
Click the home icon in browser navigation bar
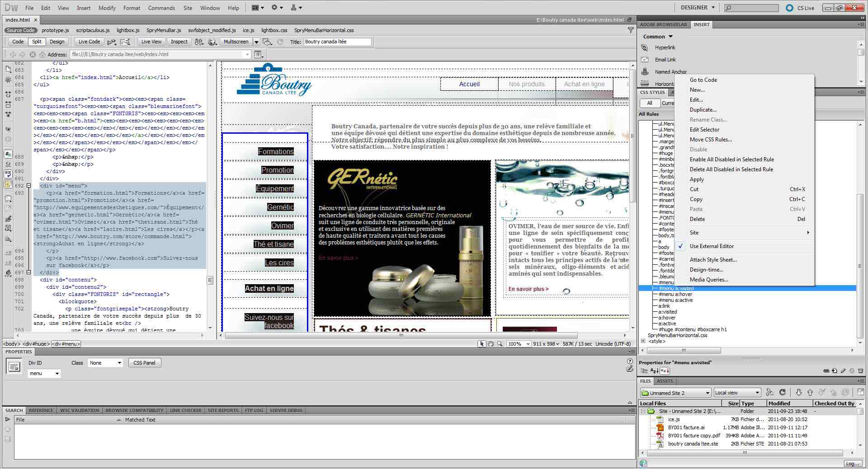[42, 54]
